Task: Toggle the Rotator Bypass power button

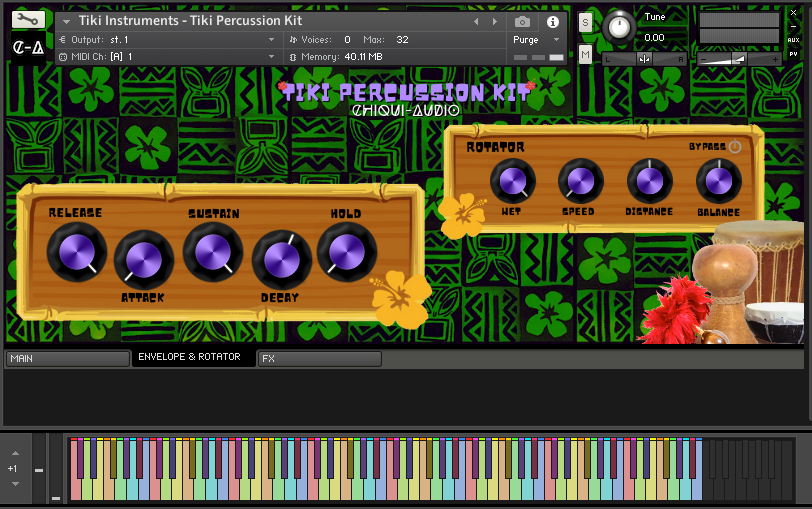Action: tap(735, 147)
